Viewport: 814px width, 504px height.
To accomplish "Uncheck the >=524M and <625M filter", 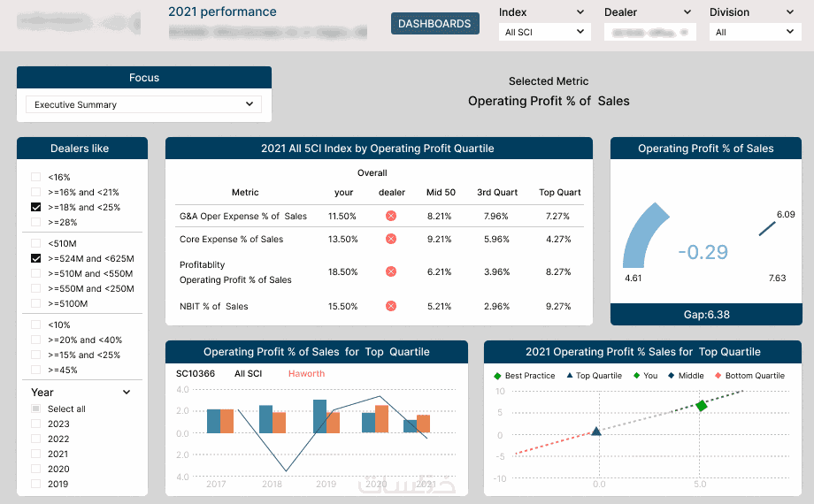I will pos(35,258).
